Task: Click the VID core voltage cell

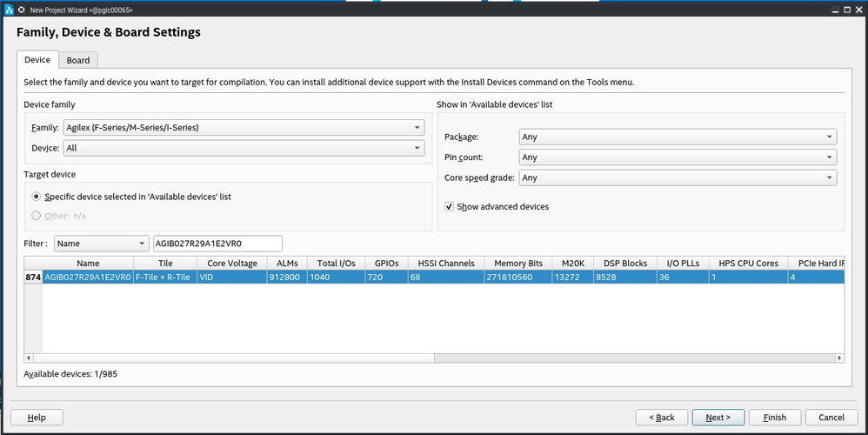Action: click(232, 277)
